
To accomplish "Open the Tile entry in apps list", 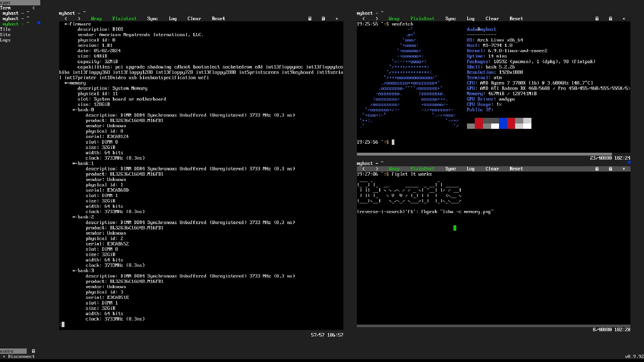I will click(x=5, y=29).
